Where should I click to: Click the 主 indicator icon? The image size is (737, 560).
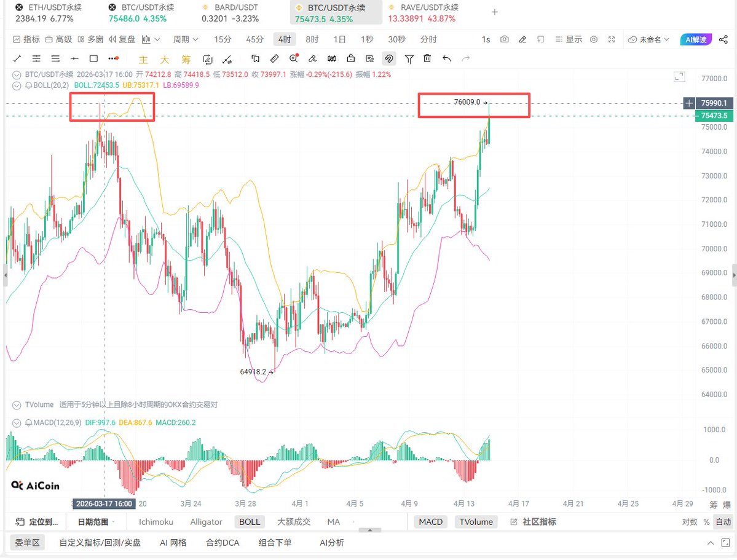(143, 60)
